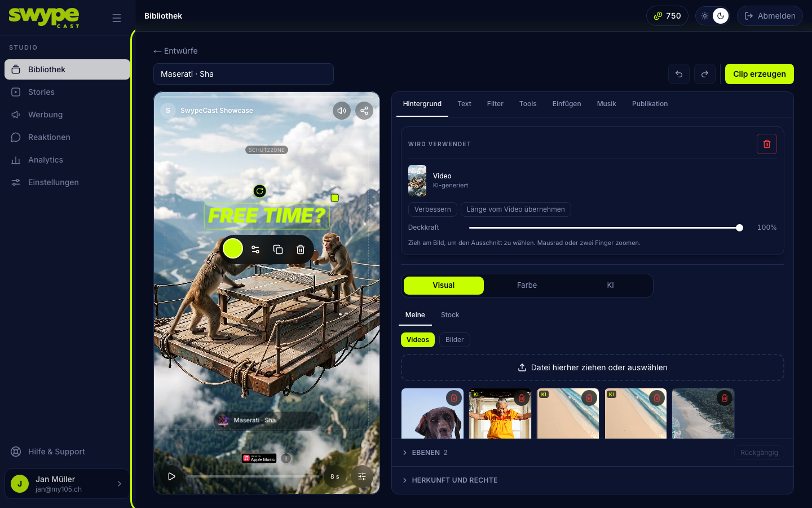The width and height of the screenshot is (812, 508).
Task: Click the undo arrow icon next to Clip erzeugen
Action: point(679,74)
